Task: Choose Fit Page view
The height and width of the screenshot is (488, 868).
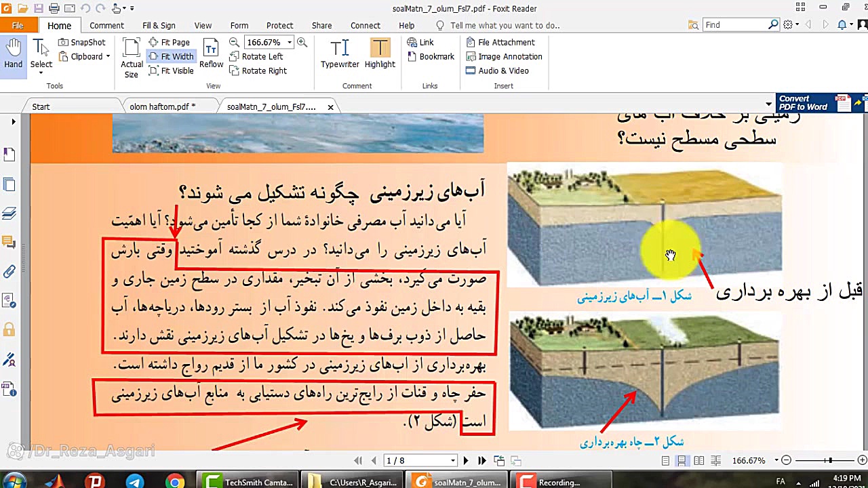Action: point(170,42)
